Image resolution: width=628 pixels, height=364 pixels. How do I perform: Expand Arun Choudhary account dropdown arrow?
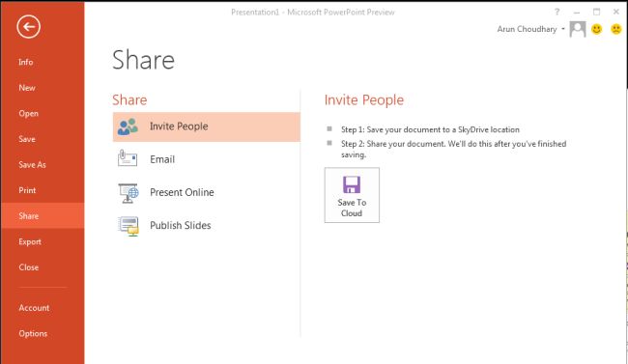tap(563, 29)
